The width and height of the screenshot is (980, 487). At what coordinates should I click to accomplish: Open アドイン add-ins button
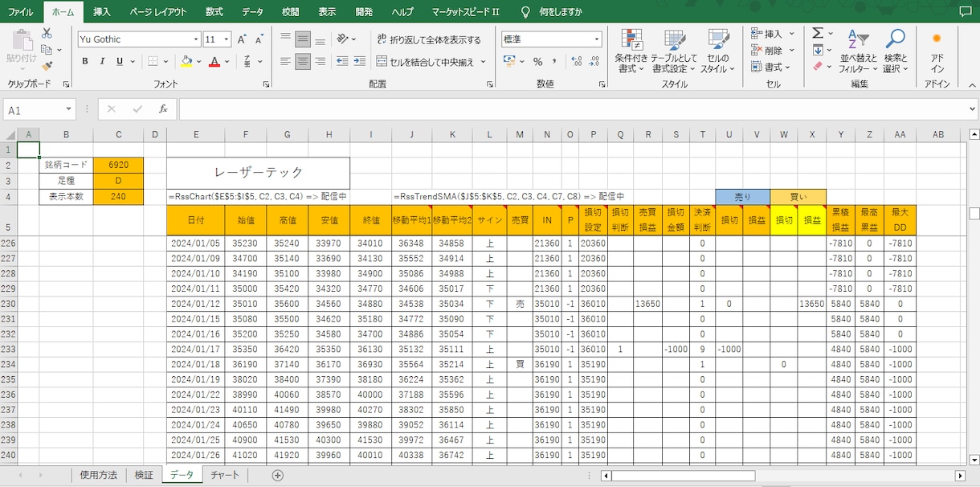(x=937, y=51)
